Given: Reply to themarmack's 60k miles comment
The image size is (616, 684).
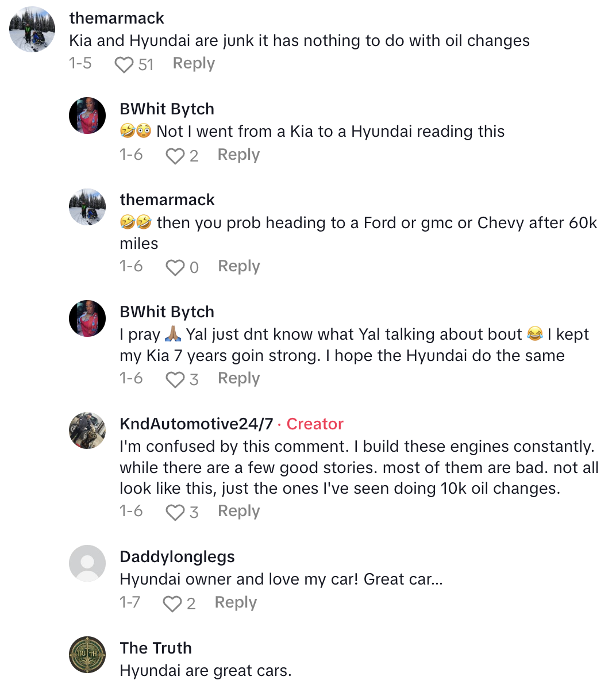Looking at the screenshot, I should pos(239,266).
